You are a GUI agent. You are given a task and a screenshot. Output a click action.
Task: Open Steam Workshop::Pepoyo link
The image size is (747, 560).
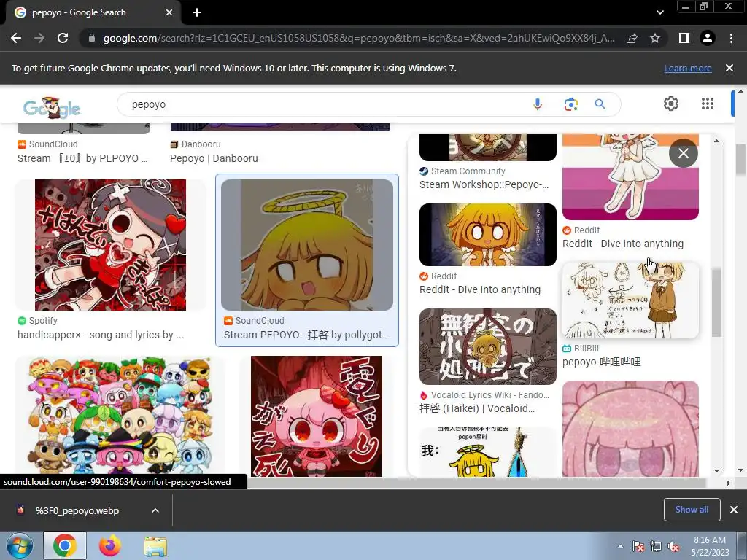coord(484,184)
